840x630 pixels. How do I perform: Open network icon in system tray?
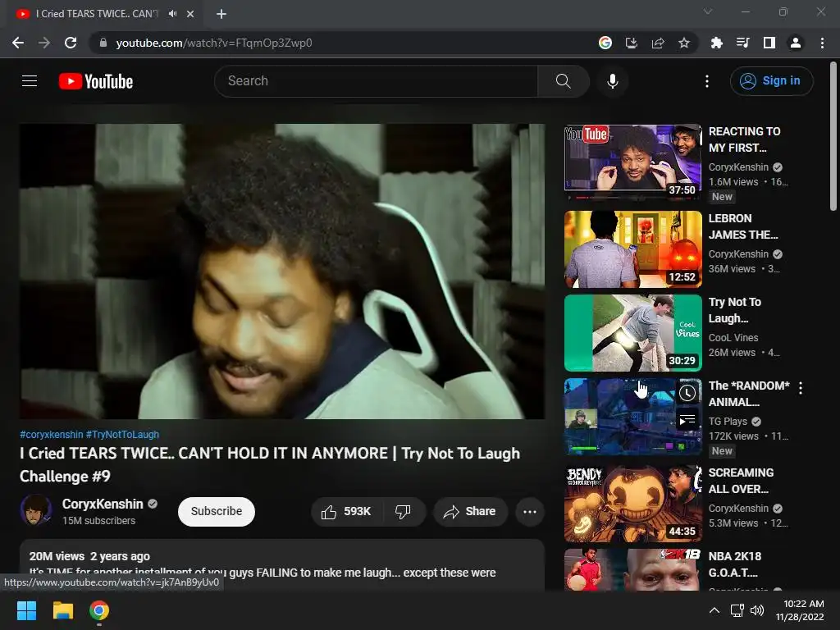click(737, 610)
